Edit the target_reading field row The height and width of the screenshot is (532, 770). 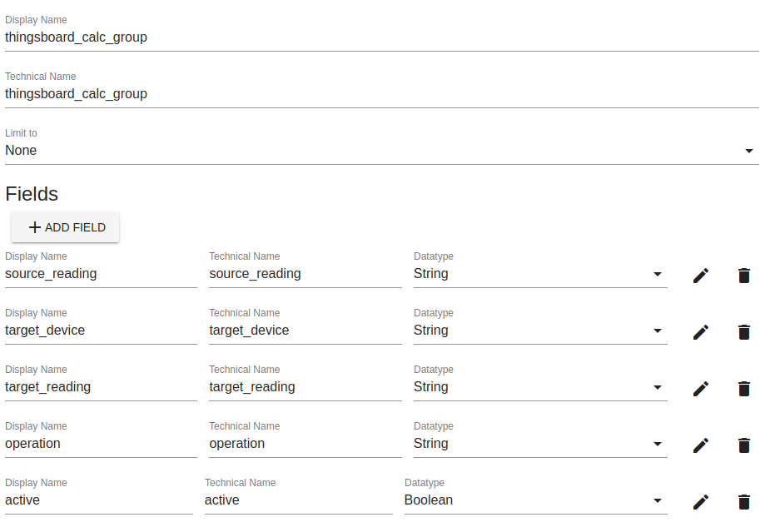click(701, 389)
